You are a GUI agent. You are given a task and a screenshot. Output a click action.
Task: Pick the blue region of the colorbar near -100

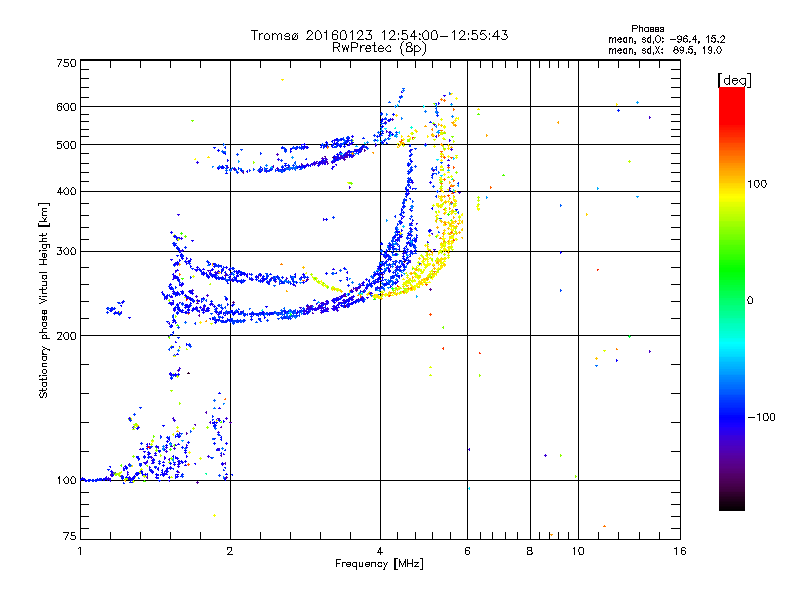(x=732, y=417)
